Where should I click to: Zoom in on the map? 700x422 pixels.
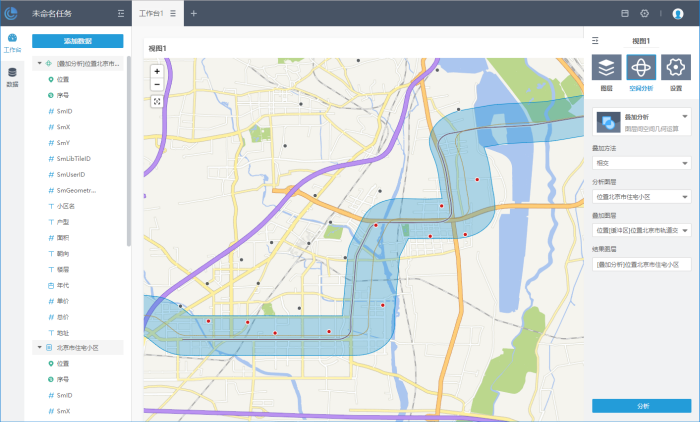(157, 71)
